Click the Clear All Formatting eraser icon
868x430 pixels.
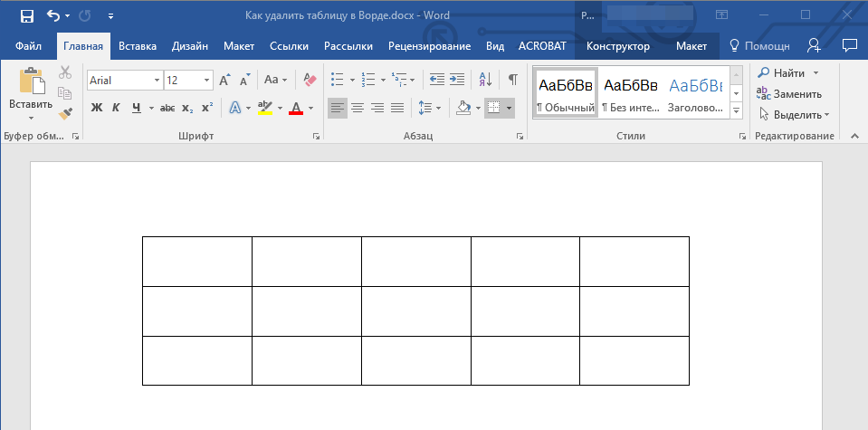click(x=310, y=80)
